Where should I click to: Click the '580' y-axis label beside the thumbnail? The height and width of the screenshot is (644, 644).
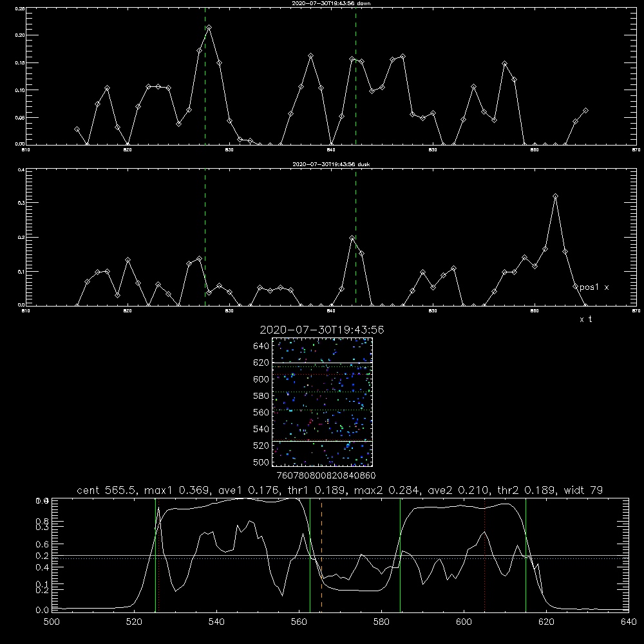(261, 396)
